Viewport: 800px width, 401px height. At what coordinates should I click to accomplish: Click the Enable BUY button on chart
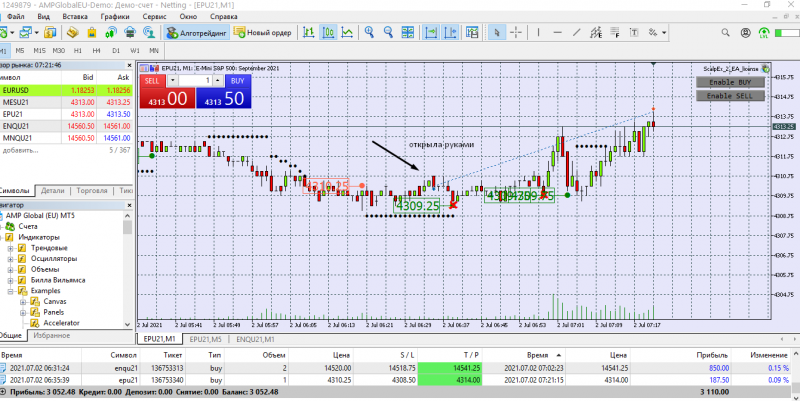pos(731,82)
